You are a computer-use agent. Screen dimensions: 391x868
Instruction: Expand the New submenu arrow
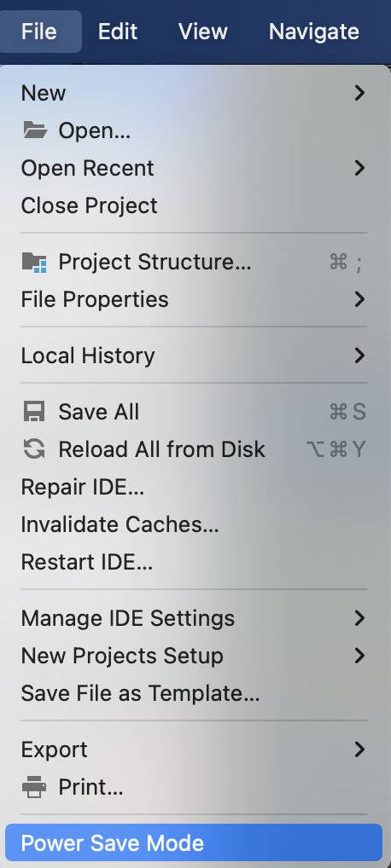click(x=359, y=93)
